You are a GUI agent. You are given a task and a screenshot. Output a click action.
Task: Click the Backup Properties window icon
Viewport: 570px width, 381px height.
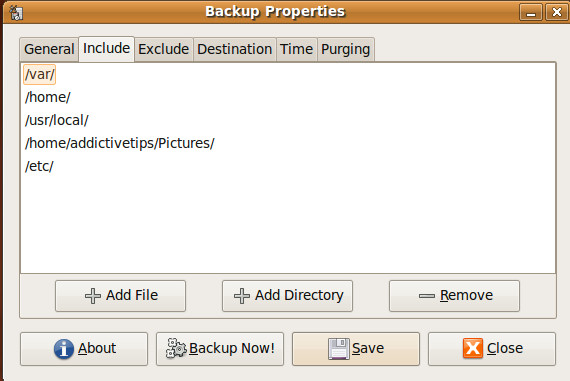pos(16,13)
